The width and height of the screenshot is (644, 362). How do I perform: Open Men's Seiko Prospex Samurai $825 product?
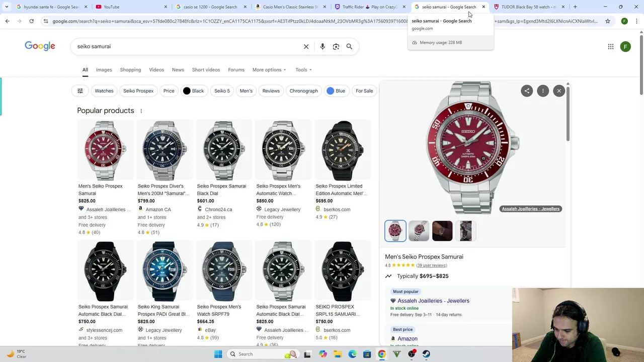(106, 177)
